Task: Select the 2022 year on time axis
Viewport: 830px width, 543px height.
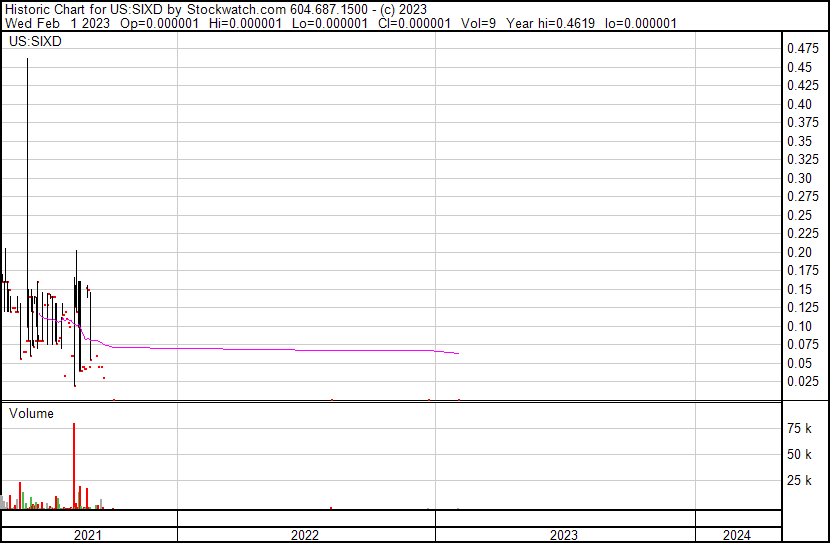Action: pyautogui.click(x=306, y=534)
